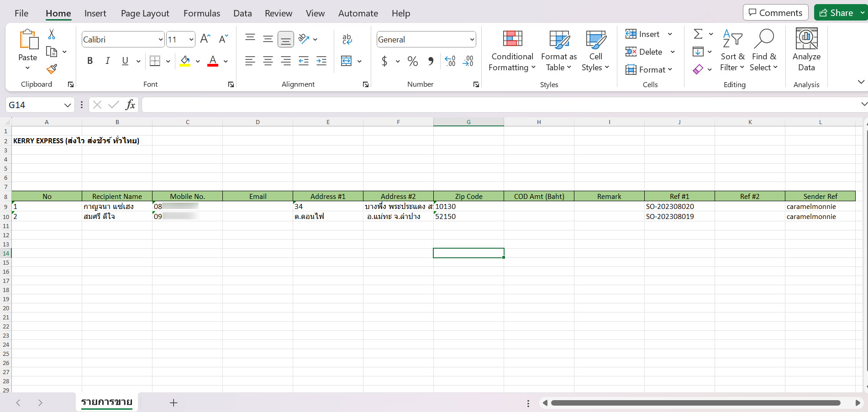
Task: Apply Comma Style icon
Action: tap(431, 61)
